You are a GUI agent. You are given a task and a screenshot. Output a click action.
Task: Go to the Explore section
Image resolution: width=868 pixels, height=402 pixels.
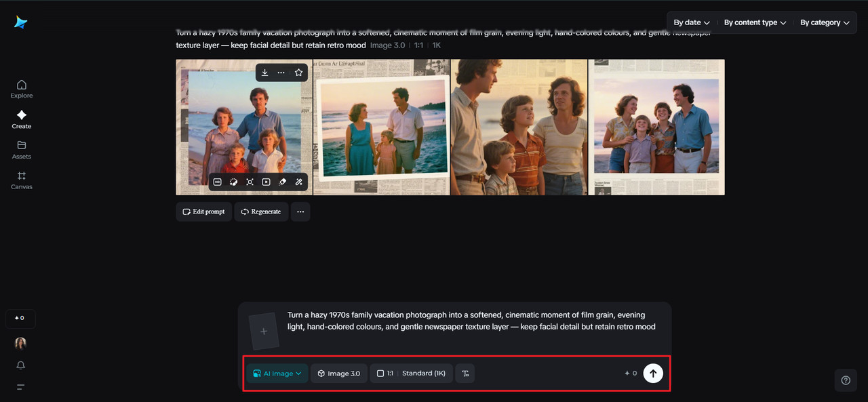21,89
